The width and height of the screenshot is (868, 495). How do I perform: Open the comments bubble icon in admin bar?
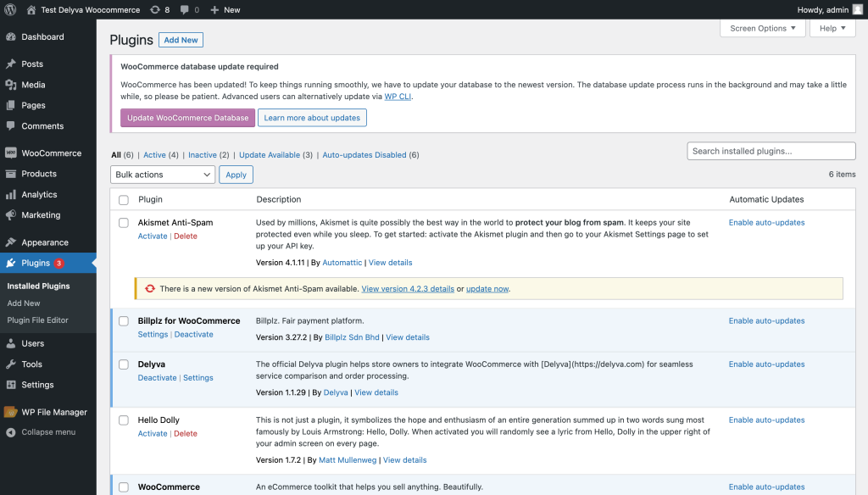click(x=184, y=10)
